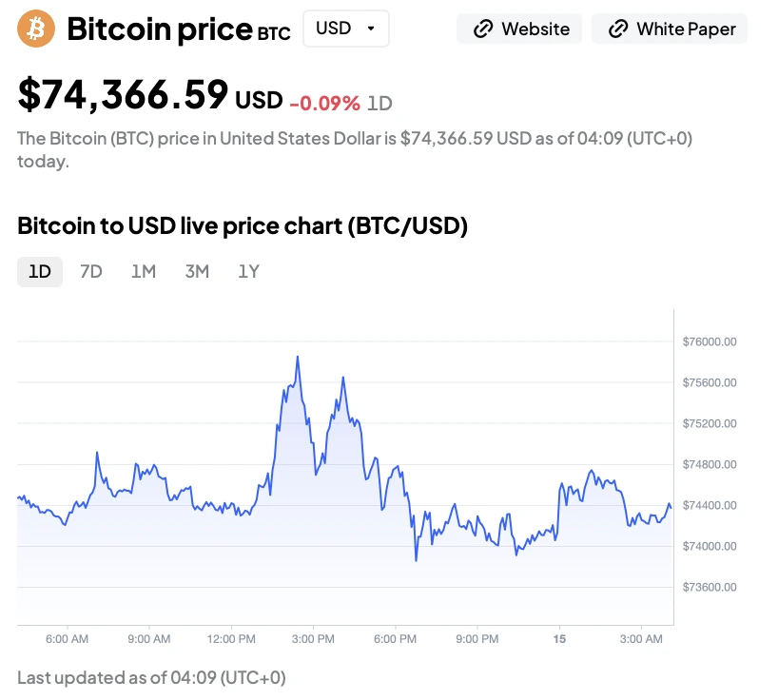This screenshot has height=700, width=778.
Task: Open the Website link text
Action: pos(535,29)
